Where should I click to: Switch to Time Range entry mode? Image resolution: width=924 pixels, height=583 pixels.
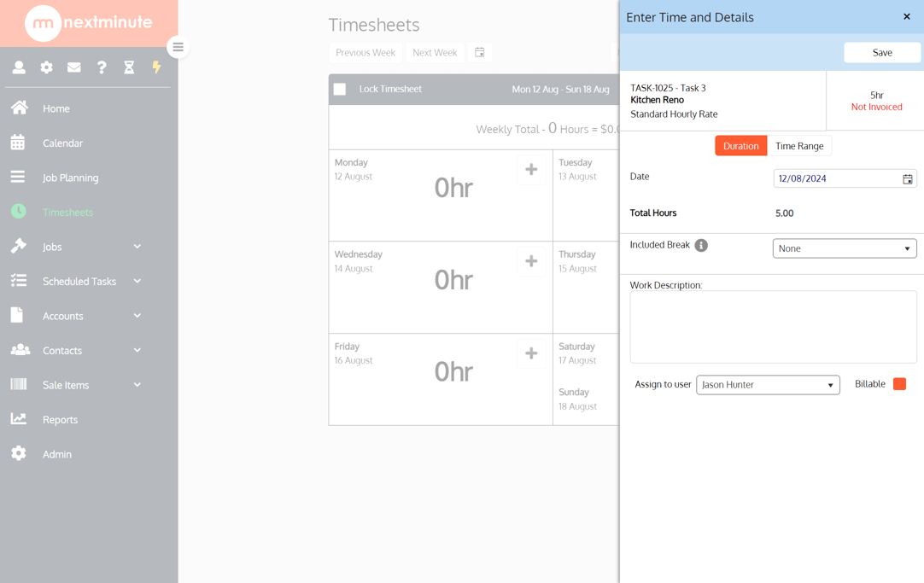(799, 145)
